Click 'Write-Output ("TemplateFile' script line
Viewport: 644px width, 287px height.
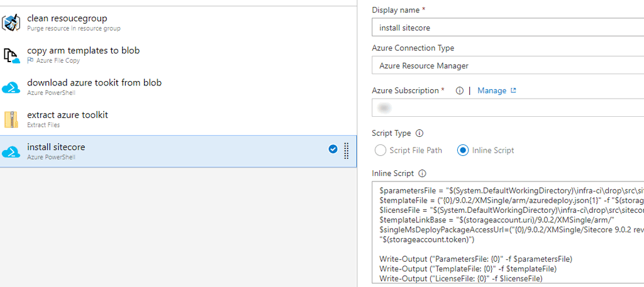(x=468, y=269)
